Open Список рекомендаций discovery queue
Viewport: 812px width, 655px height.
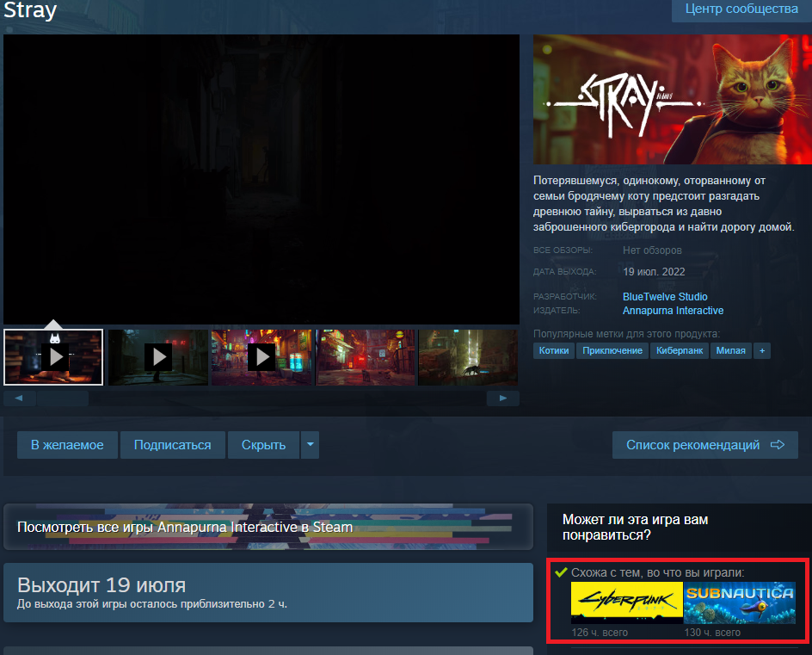(704, 445)
